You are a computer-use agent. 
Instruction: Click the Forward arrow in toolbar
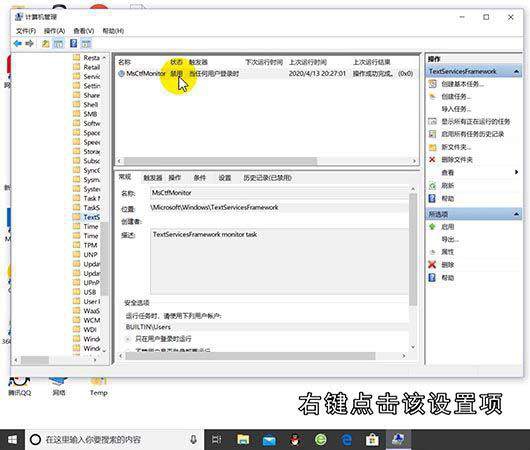click(29, 43)
